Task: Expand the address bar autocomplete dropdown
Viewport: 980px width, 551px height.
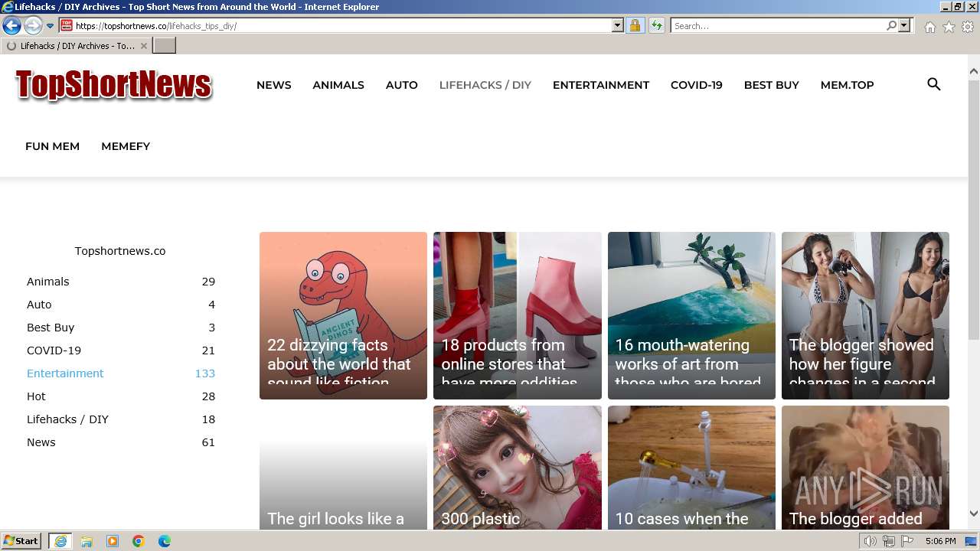Action: pos(618,25)
